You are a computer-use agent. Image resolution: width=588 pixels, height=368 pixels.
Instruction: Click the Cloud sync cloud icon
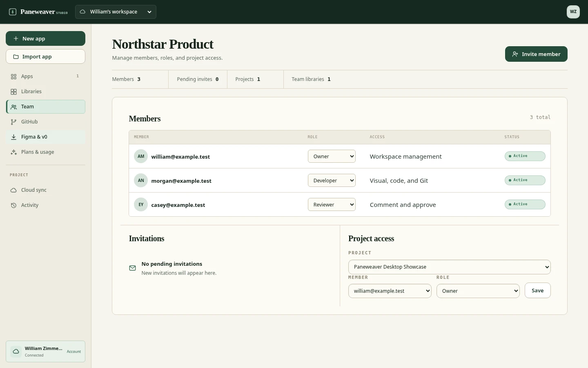pos(14,190)
